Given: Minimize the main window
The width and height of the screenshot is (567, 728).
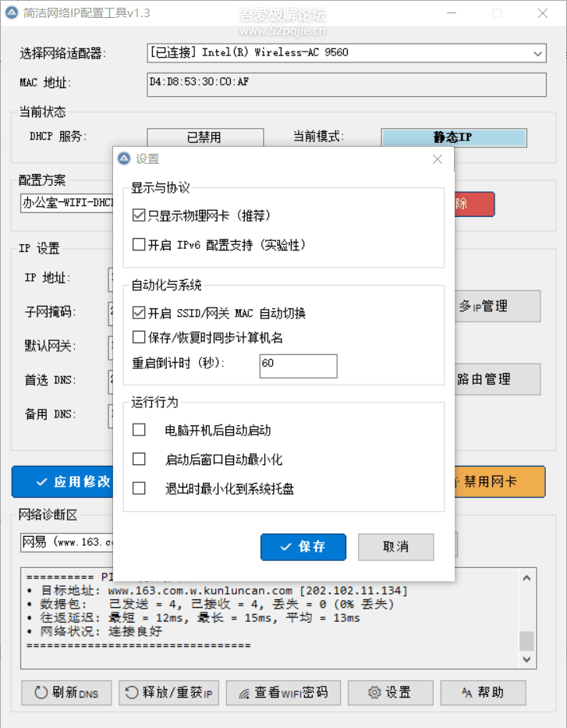Looking at the screenshot, I should click(x=452, y=13).
